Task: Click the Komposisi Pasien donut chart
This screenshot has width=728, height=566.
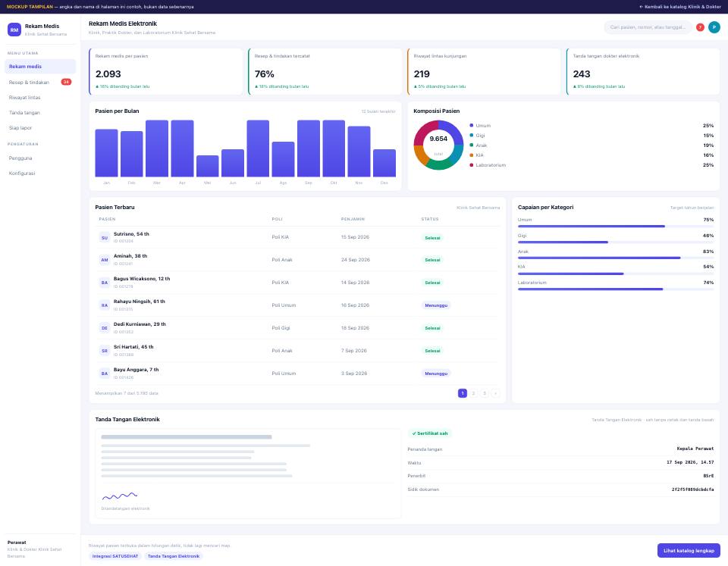Action: [438, 145]
